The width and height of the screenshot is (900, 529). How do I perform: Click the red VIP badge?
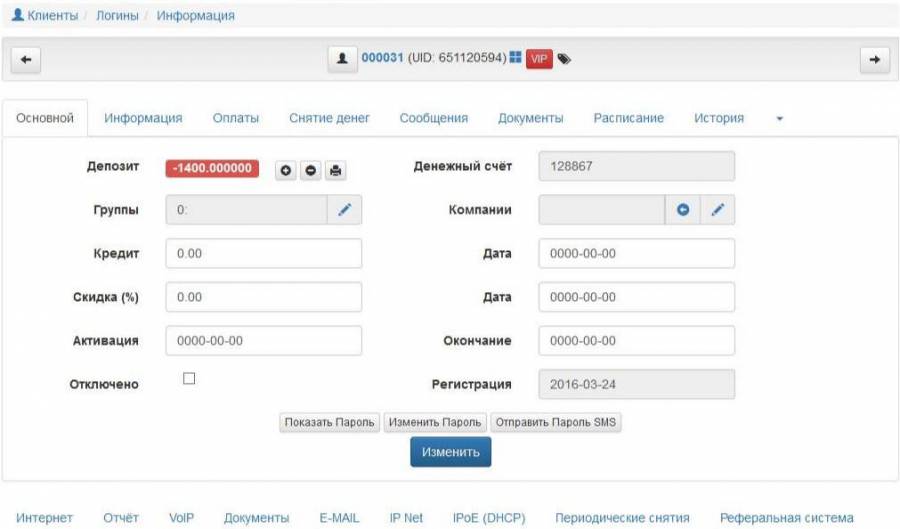click(539, 59)
